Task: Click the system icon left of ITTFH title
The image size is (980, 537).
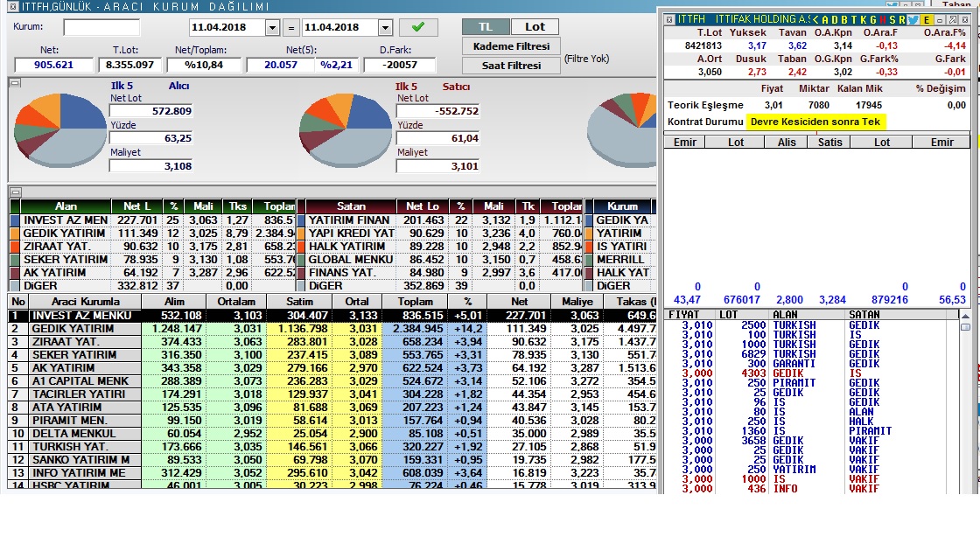Action: click(669, 19)
